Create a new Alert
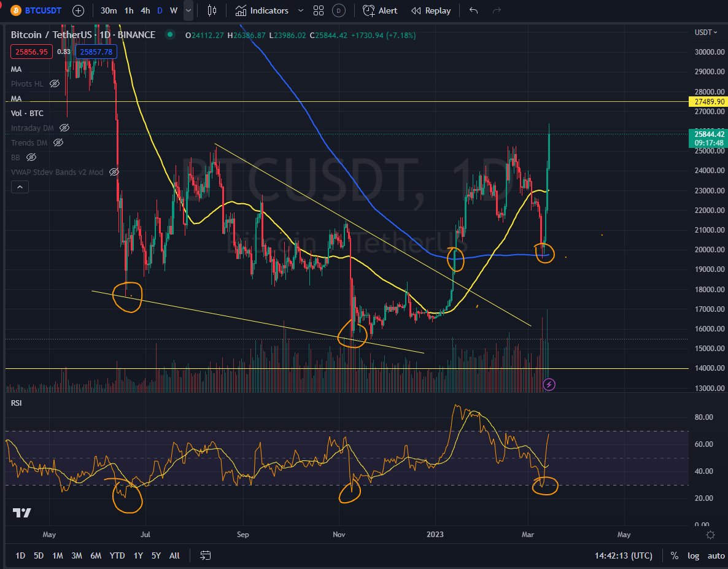Image resolution: width=728 pixels, height=569 pixels. [380, 10]
